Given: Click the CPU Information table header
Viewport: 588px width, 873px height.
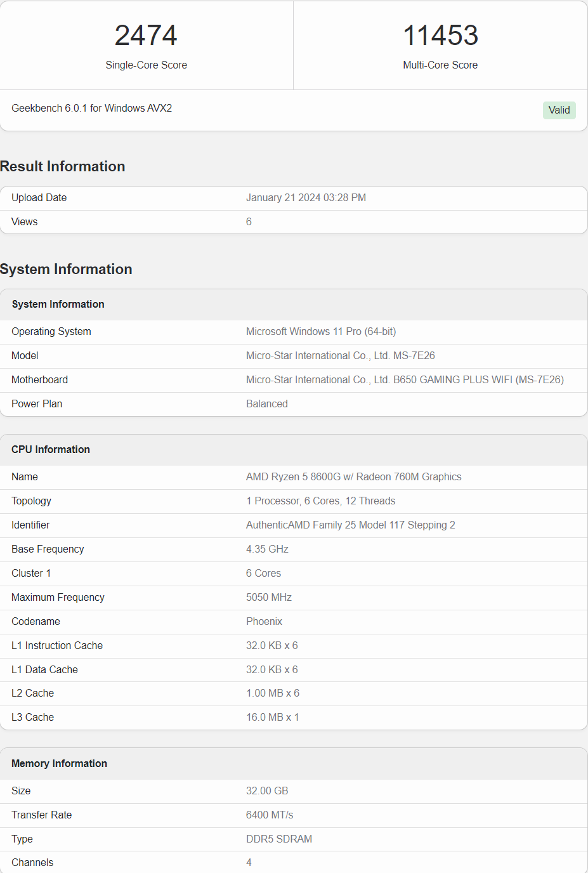Looking at the screenshot, I should pos(51,450).
